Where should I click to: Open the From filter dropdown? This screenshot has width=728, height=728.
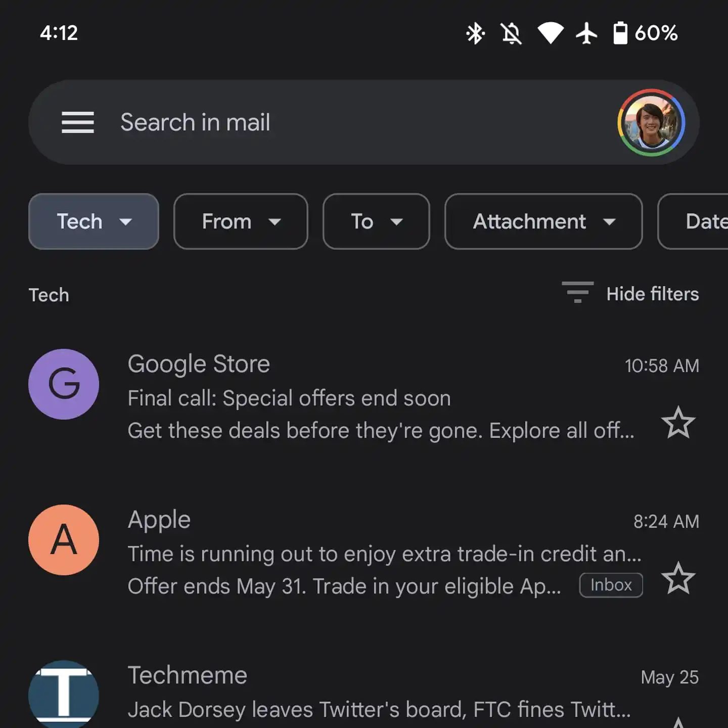tap(241, 221)
